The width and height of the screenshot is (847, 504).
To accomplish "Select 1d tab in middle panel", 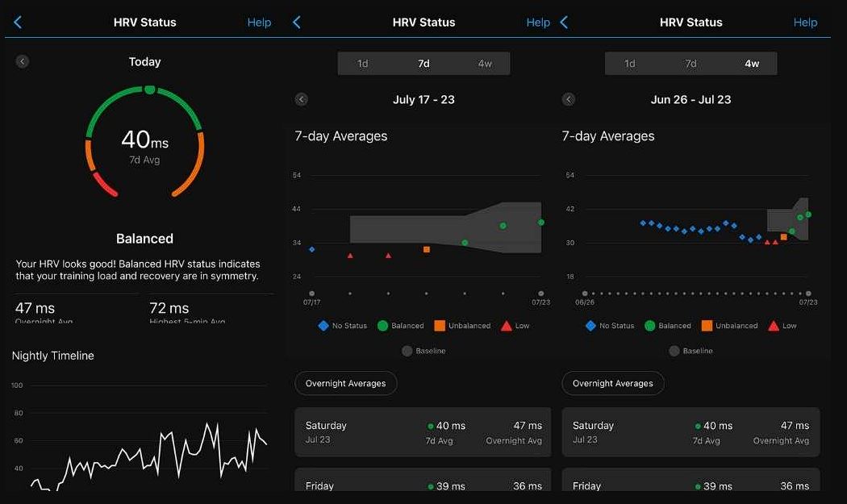I will [x=362, y=64].
